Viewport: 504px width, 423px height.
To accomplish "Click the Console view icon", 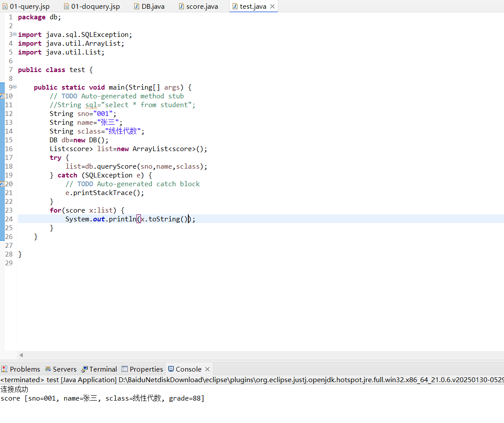I will click(171, 369).
